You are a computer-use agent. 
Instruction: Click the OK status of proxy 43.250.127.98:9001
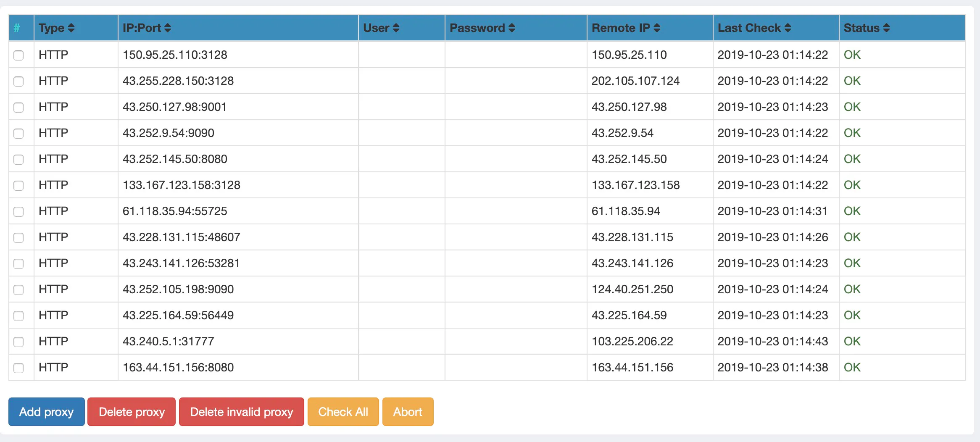click(x=852, y=107)
